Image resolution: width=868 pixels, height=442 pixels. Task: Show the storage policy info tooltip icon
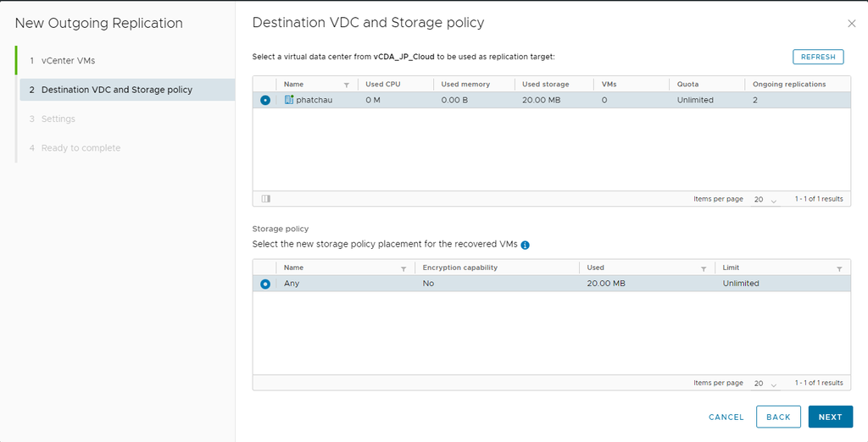coord(526,245)
